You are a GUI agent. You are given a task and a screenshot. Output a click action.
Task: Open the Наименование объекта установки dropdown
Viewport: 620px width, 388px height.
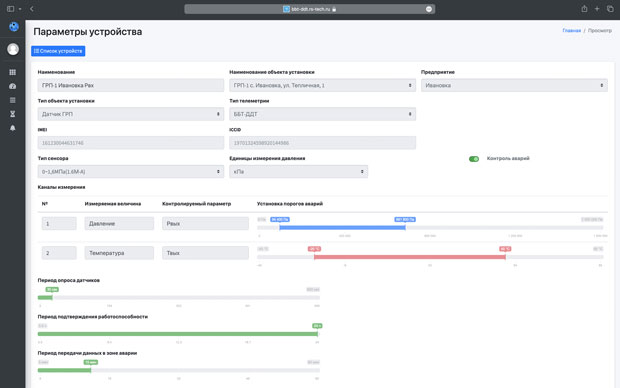pyautogui.click(x=322, y=85)
